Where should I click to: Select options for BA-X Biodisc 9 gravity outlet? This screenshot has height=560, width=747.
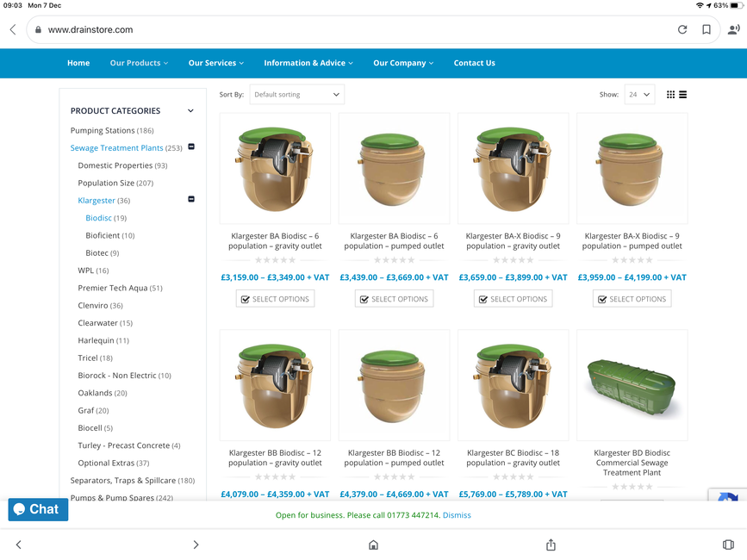(x=514, y=299)
